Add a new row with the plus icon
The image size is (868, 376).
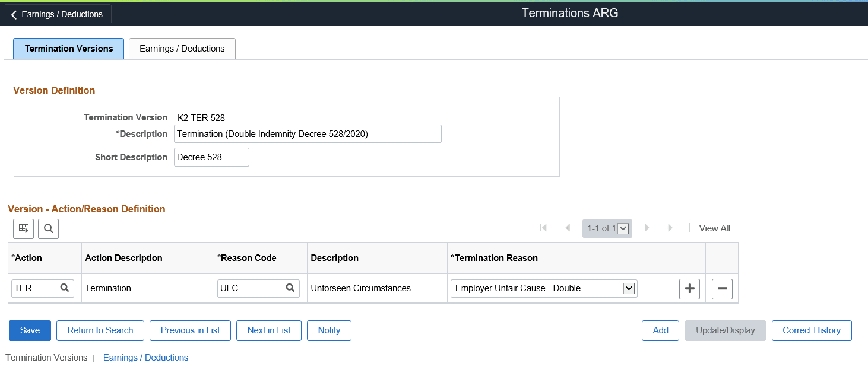click(x=689, y=289)
